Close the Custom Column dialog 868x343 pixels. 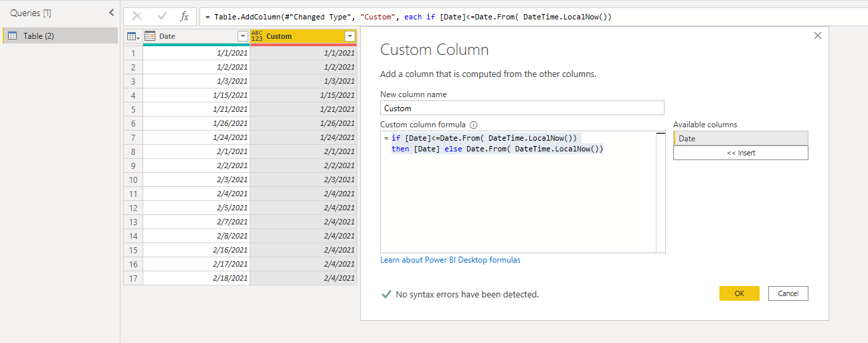coord(817,36)
